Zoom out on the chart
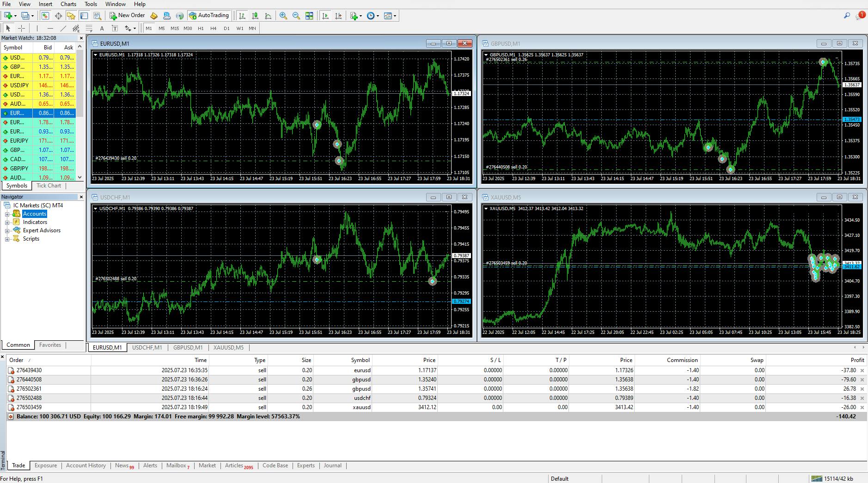The image size is (868, 483). (x=296, y=16)
